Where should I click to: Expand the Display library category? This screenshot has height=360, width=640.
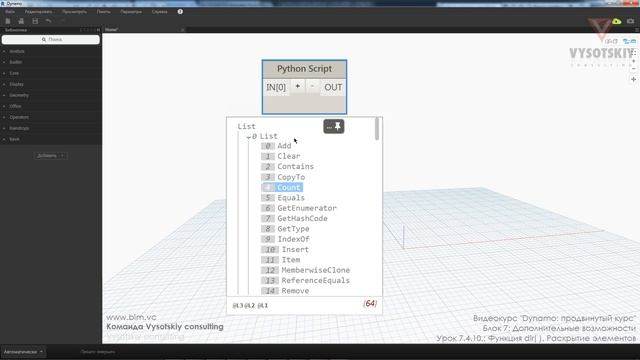[x=16, y=84]
